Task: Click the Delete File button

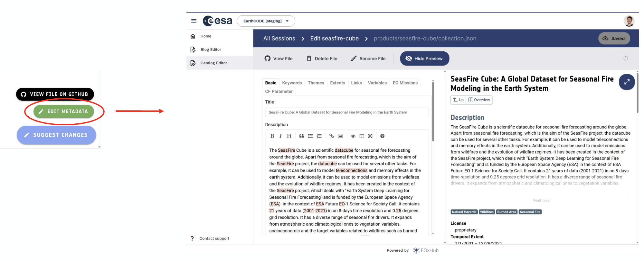Action: point(322,59)
